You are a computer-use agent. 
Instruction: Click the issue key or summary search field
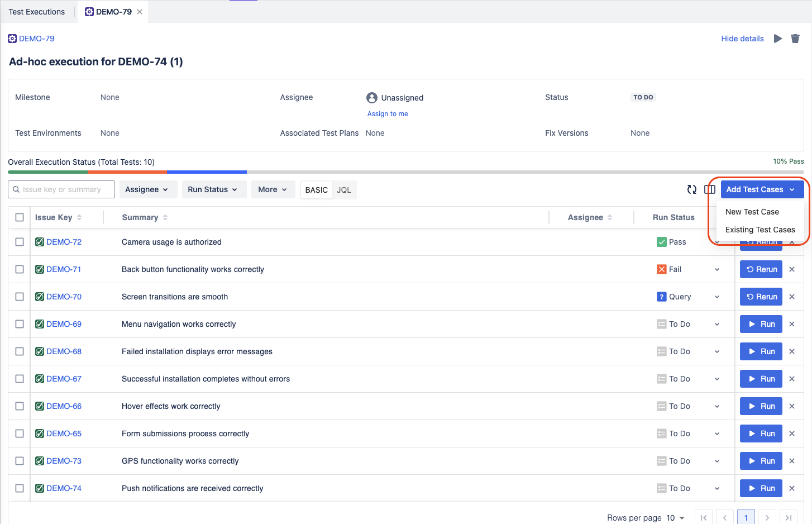tap(61, 189)
